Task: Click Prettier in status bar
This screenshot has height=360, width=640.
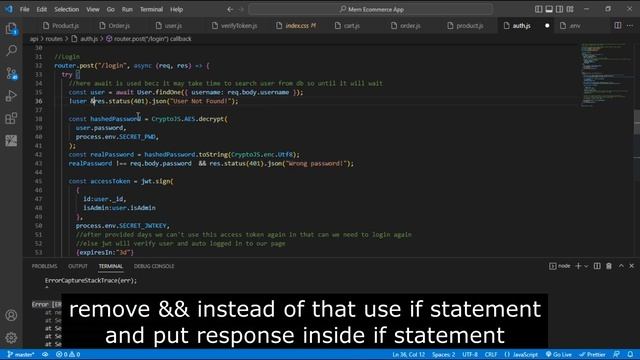Action: coord(592,354)
